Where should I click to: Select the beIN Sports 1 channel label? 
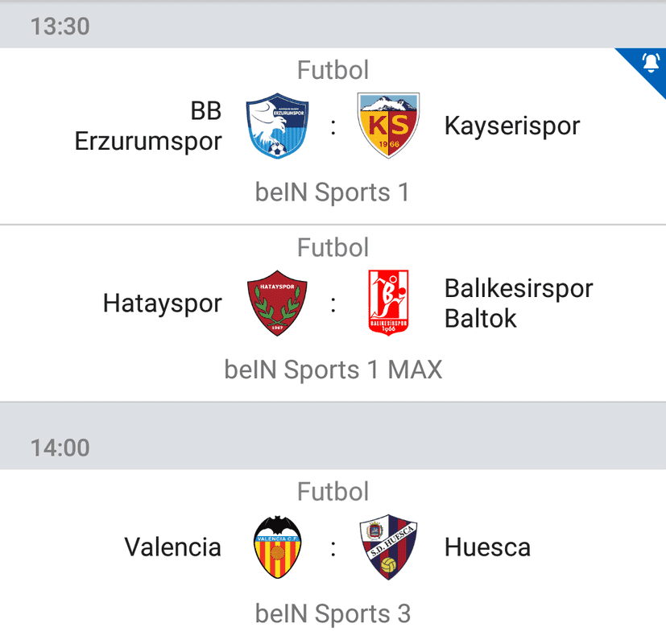pos(333,192)
